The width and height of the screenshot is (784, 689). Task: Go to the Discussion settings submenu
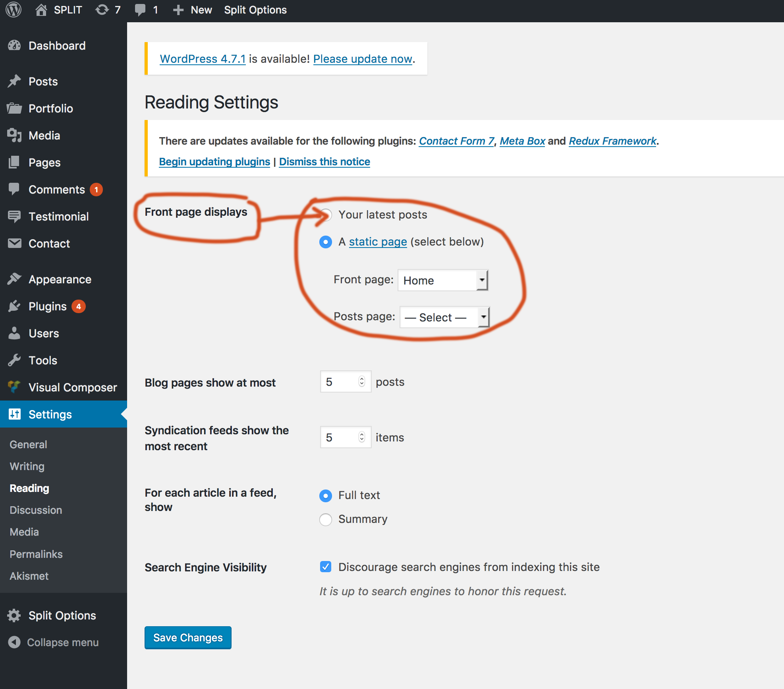pyautogui.click(x=36, y=510)
